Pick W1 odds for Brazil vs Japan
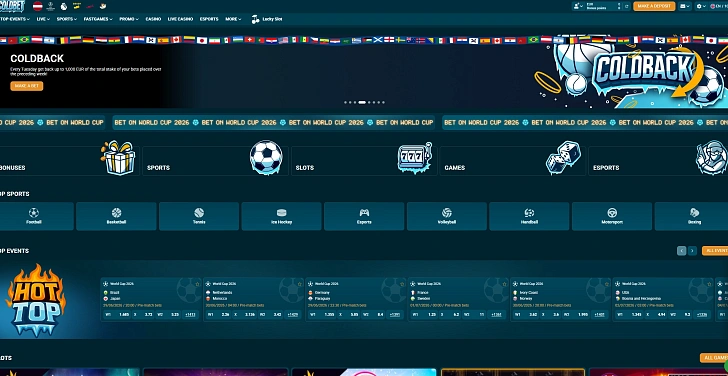728x376 pixels. [117, 315]
